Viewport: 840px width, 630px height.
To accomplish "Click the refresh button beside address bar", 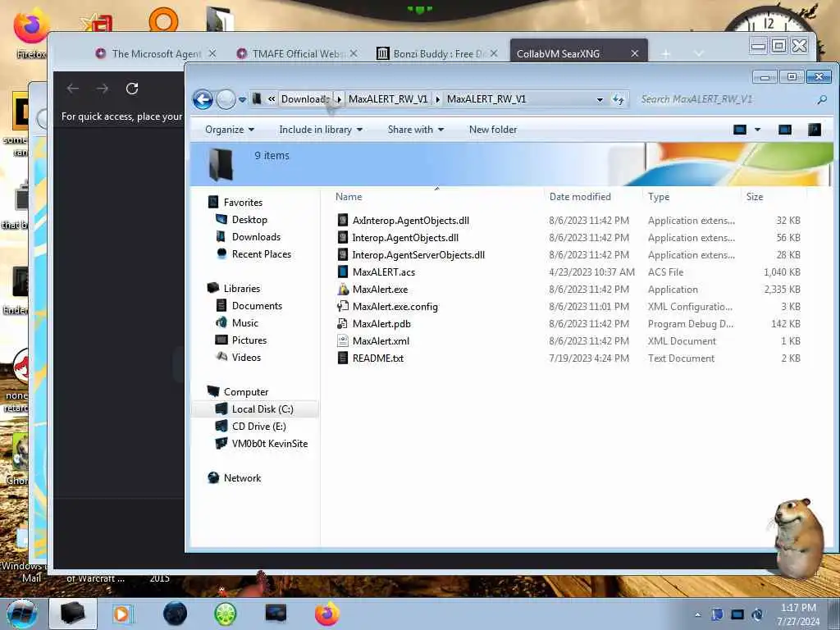I will pos(619,99).
